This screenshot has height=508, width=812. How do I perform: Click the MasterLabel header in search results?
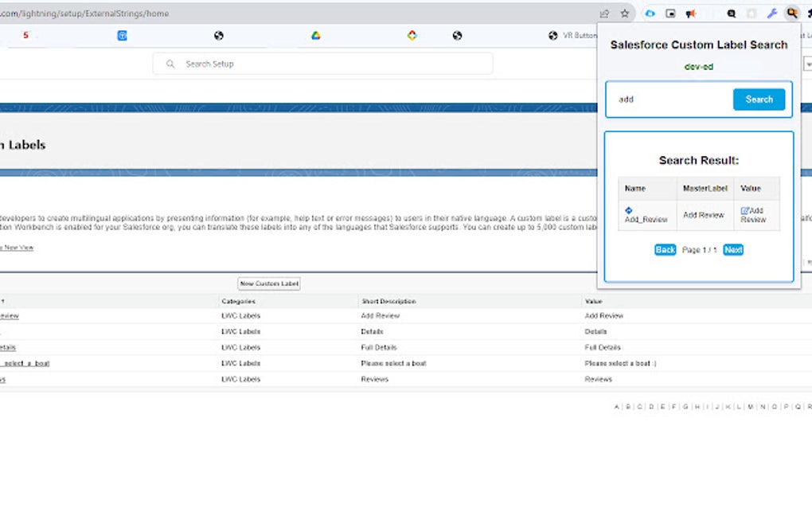tap(705, 189)
